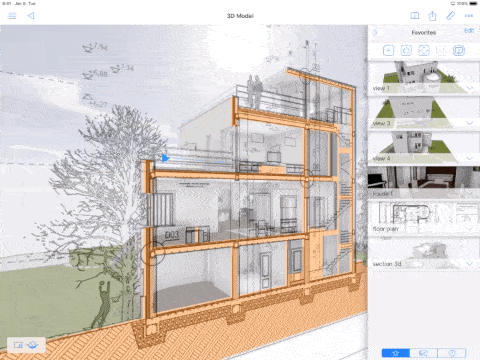This screenshot has width=480, height=360.
Task: Open the more options ellipsis menu
Action: (469, 16)
